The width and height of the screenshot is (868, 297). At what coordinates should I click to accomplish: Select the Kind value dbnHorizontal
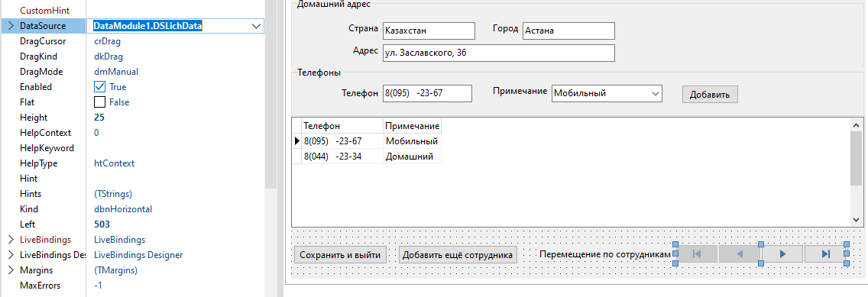pos(123,209)
